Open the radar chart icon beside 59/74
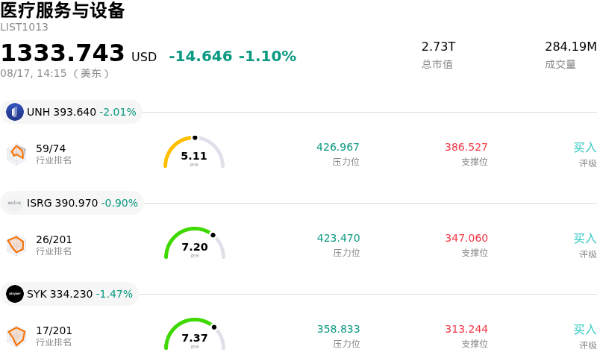This screenshot has height=364, width=597. coord(16,154)
